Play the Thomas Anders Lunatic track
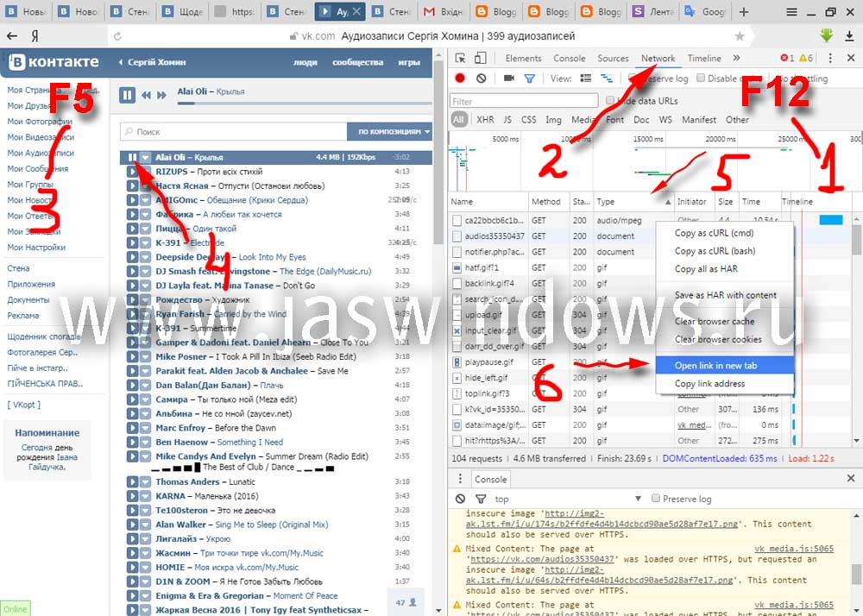Screen dimensions: 863x616 pyautogui.click(x=132, y=481)
